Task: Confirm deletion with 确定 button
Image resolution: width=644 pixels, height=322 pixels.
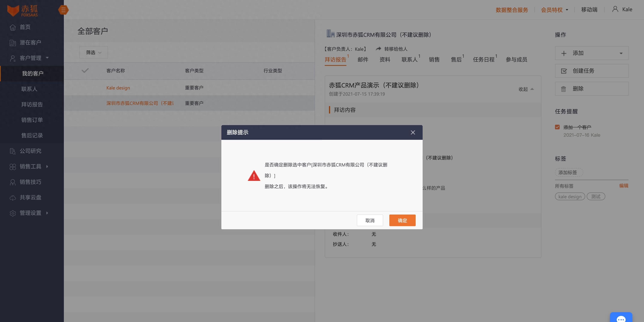Action: pyautogui.click(x=402, y=220)
